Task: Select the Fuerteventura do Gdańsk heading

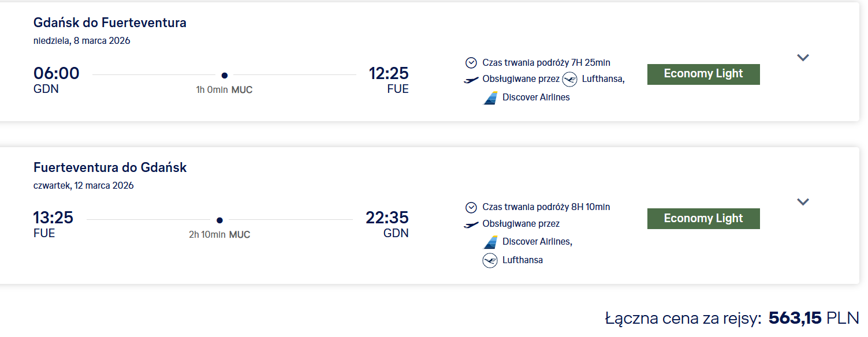Action: pyautogui.click(x=110, y=167)
